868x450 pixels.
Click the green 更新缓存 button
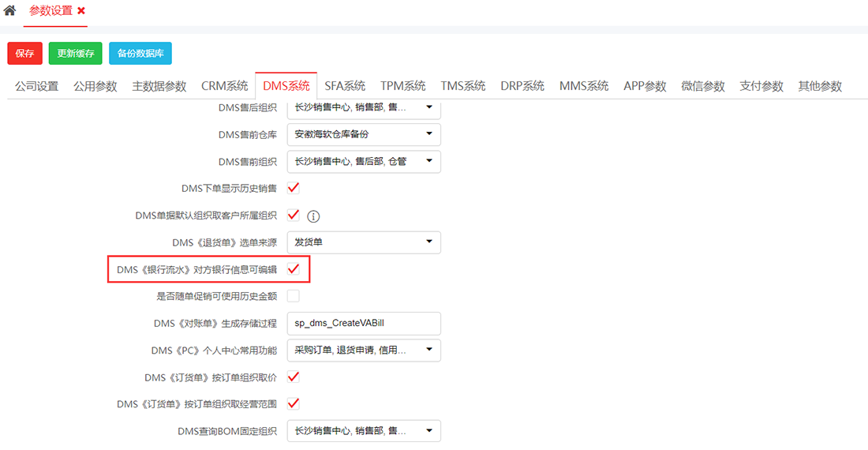[x=75, y=53]
